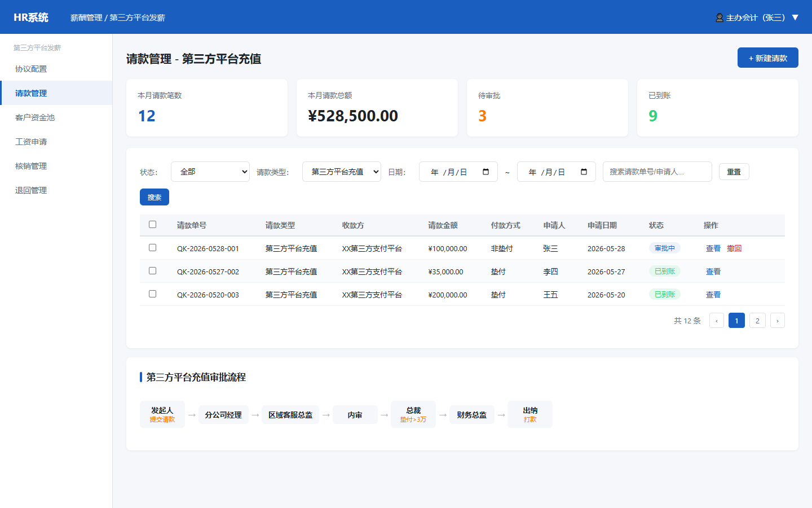The width and height of the screenshot is (812, 508).
Task: Go to previous page arrow
Action: tap(717, 321)
